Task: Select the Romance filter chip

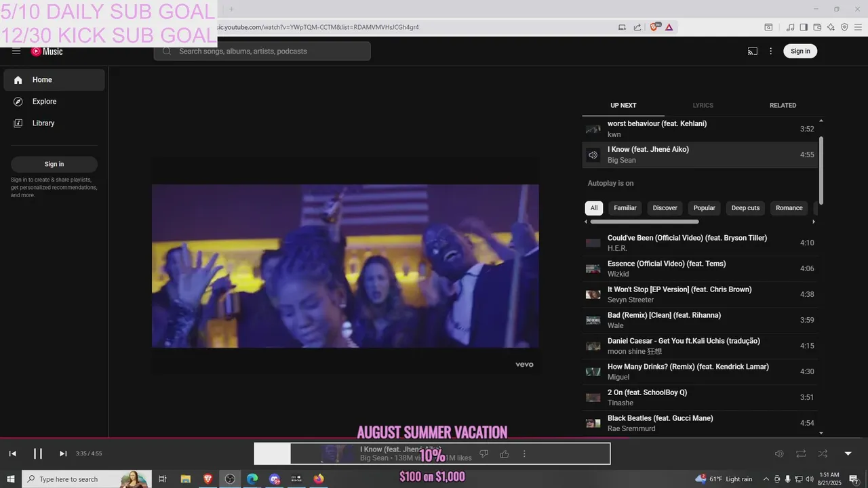Action: (789, 208)
